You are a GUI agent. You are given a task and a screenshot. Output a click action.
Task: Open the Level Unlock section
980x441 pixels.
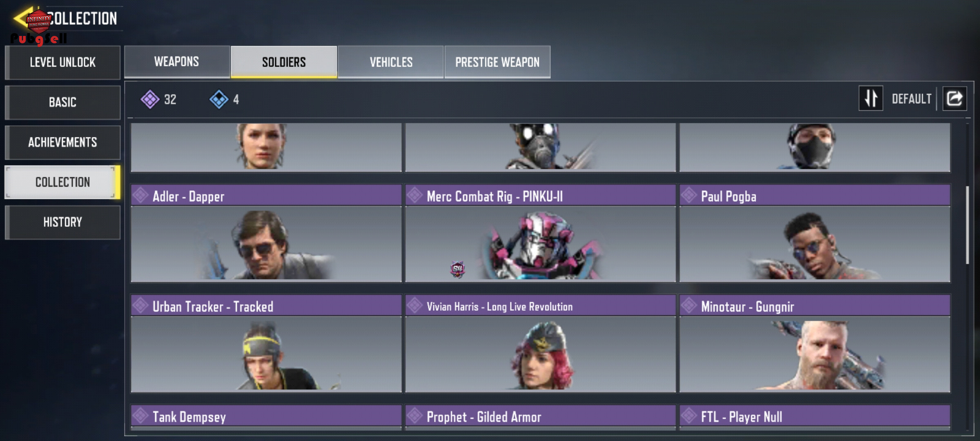[62, 62]
